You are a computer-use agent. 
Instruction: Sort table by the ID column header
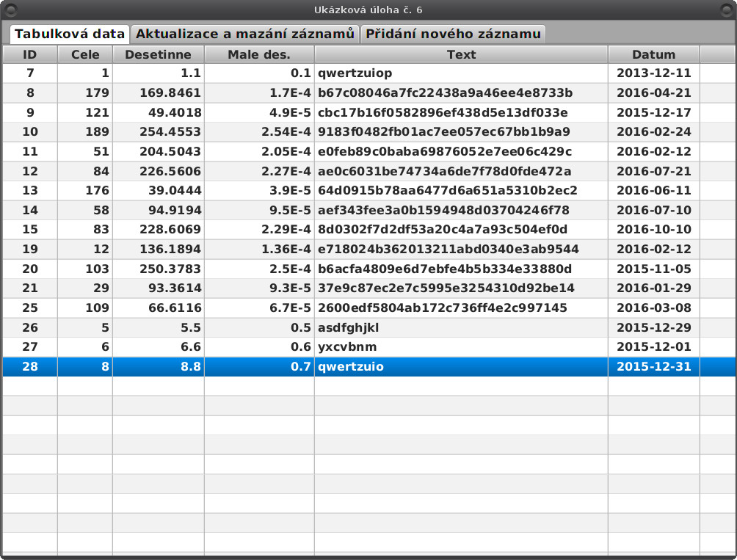point(29,54)
